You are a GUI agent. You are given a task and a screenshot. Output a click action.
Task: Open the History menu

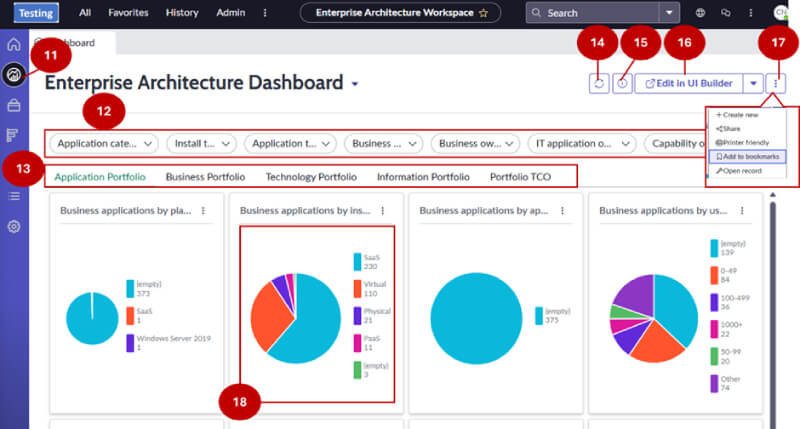click(x=182, y=13)
